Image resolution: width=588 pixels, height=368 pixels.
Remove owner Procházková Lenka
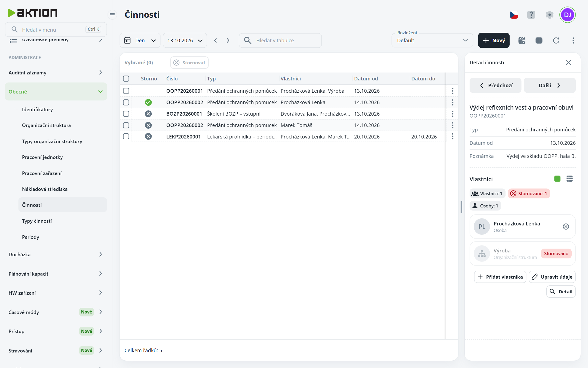click(x=566, y=227)
